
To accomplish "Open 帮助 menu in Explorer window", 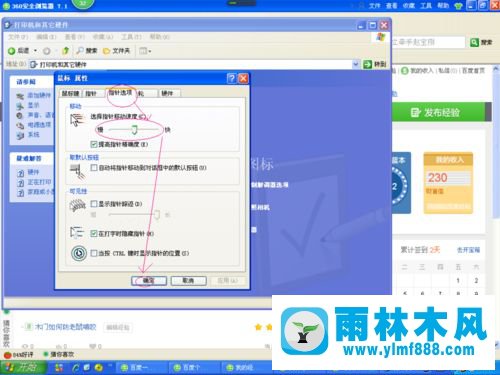I will tap(160, 37).
